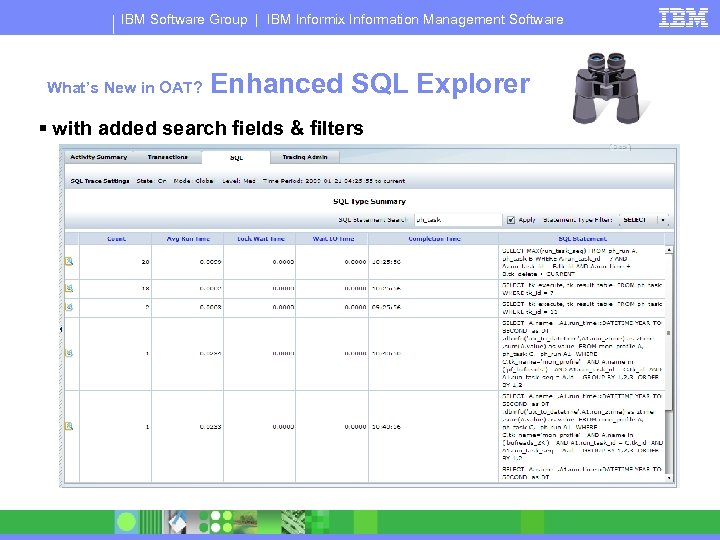Sort by the Completion Time column header
Viewport: 720px width, 540px height.
pyautogui.click(x=434, y=239)
